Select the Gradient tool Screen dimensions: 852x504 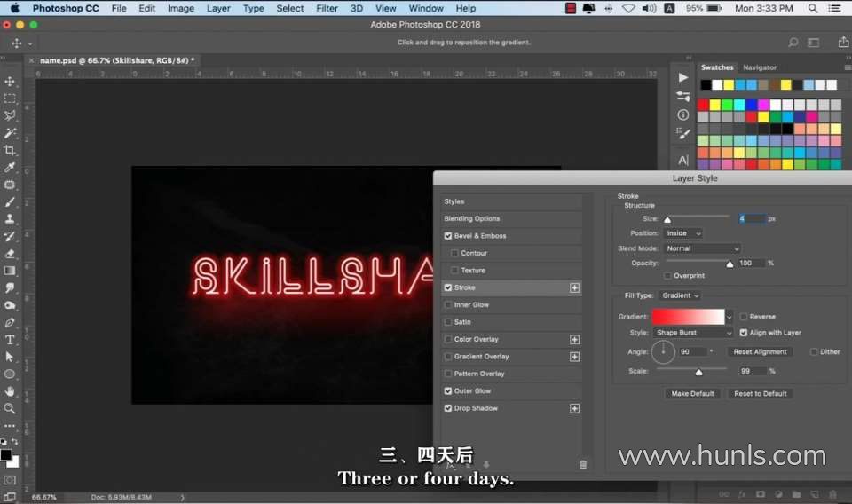tap(10, 271)
